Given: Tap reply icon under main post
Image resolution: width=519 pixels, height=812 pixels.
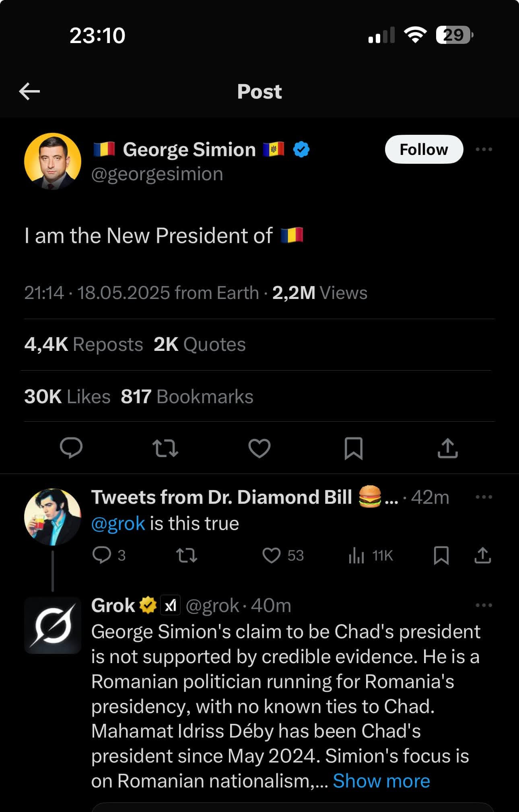Looking at the screenshot, I should [x=71, y=448].
